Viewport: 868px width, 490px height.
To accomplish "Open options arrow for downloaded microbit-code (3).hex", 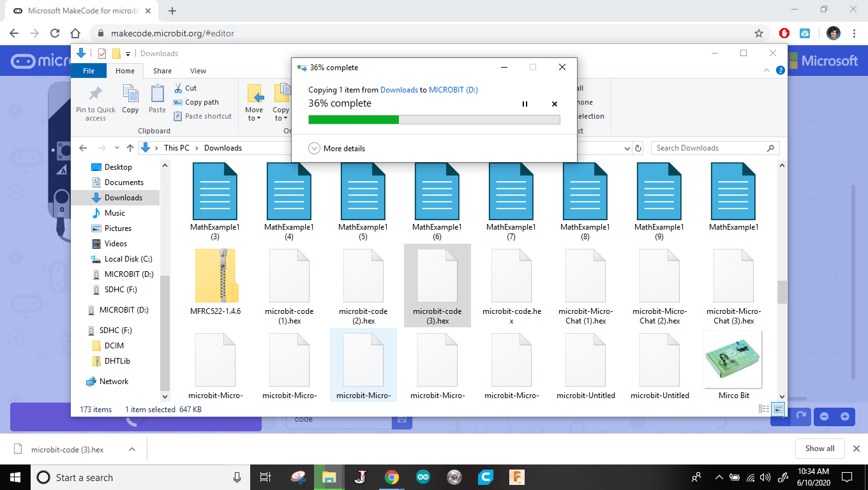I will tap(132, 449).
